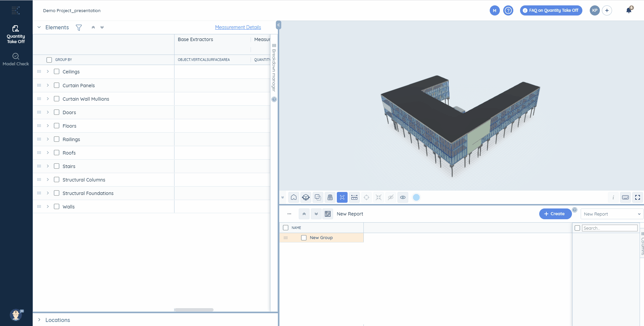Image resolution: width=644 pixels, height=326 pixels.
Task: Open FAQ on Quantity Take Off
Action: [x=551, y=10]
